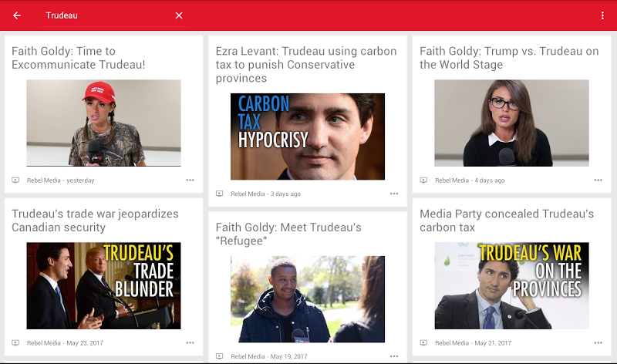The width and height of the screenshot is (617, 364).
Task: Open Faith Goldy Excommunicate Trudeau headline
Action: point(79,58)
